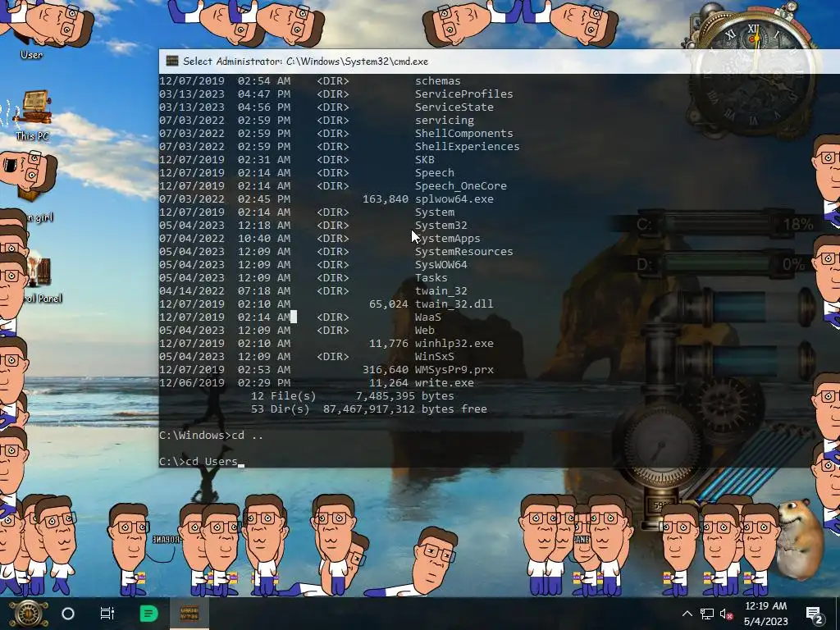840x630 pixels.
Task: Click the '7,485,395 bytes' total text
Action: 405,396
